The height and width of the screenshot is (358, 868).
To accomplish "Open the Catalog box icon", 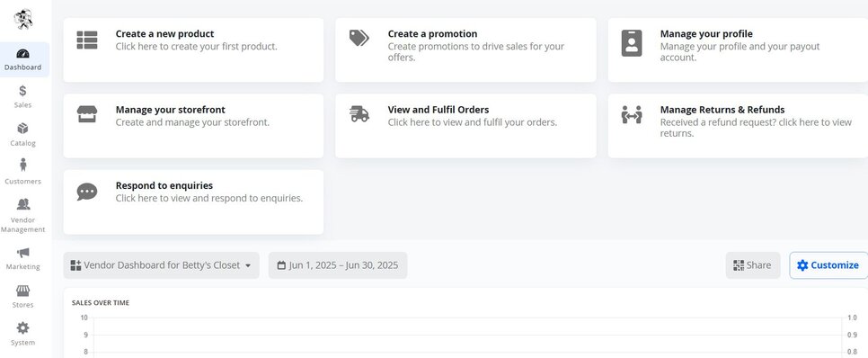I will (22, 129).
